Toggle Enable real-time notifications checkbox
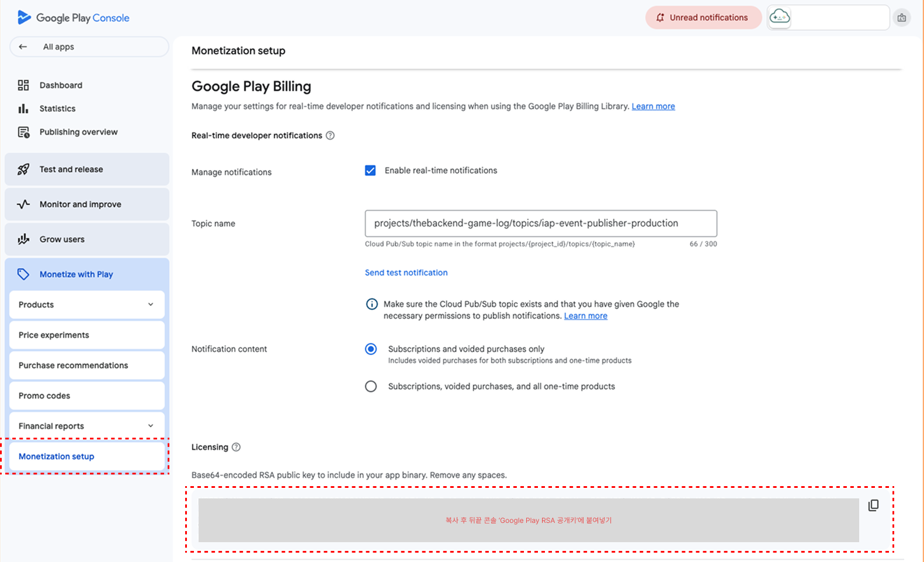The image size is (924, 562). click(370, 170)
